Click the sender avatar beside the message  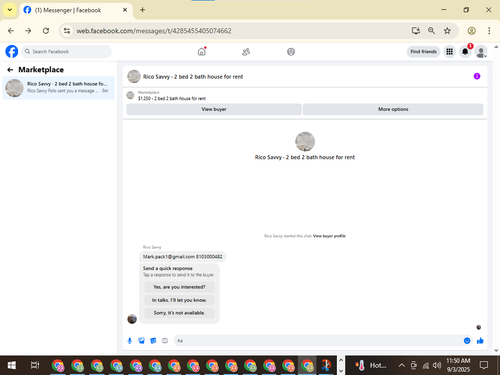click(132, 319)
